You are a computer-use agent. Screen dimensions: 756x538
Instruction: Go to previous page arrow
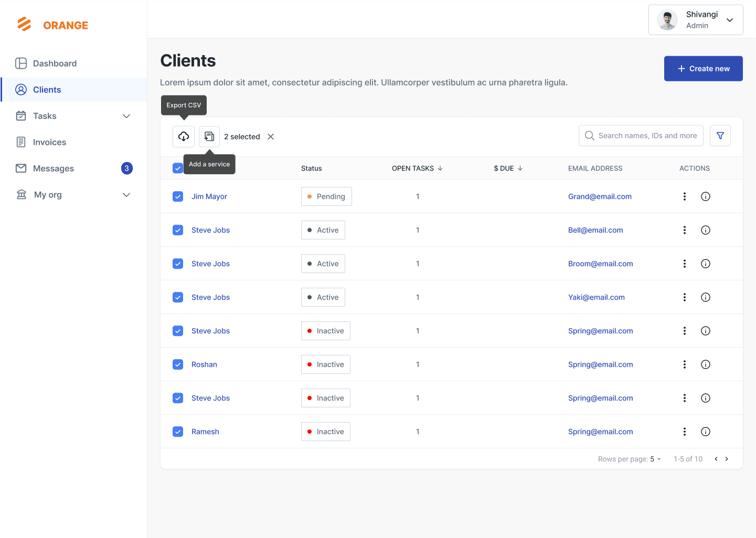click(x=716, y=459)
